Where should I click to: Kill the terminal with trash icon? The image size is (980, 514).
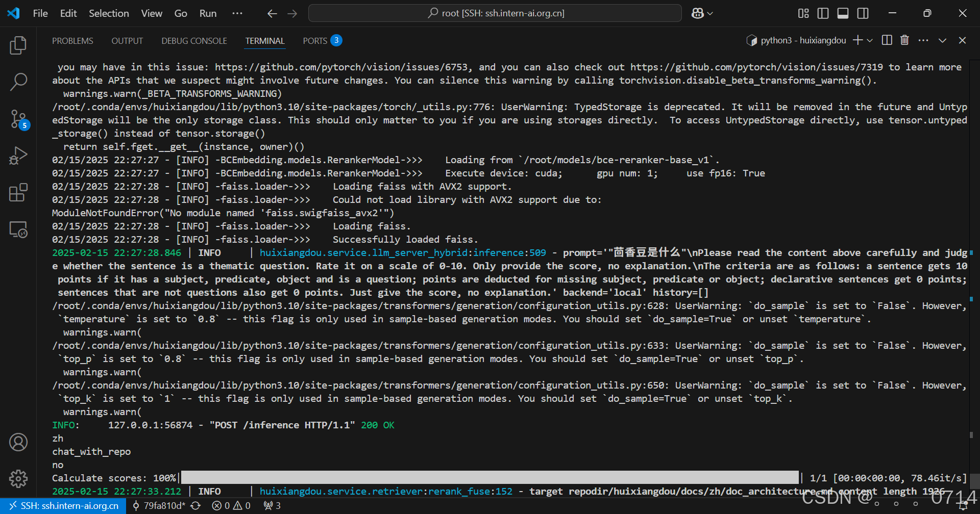coord(904,40)
